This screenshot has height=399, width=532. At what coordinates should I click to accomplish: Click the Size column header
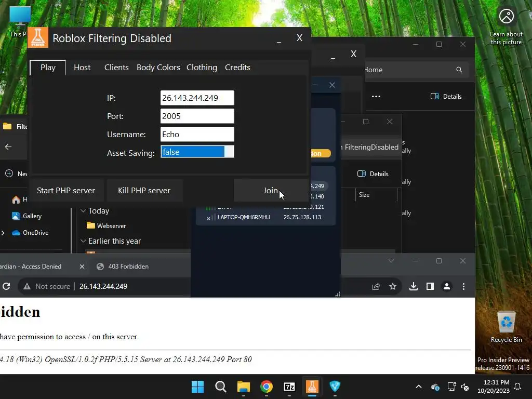click(x=364, y=195)
